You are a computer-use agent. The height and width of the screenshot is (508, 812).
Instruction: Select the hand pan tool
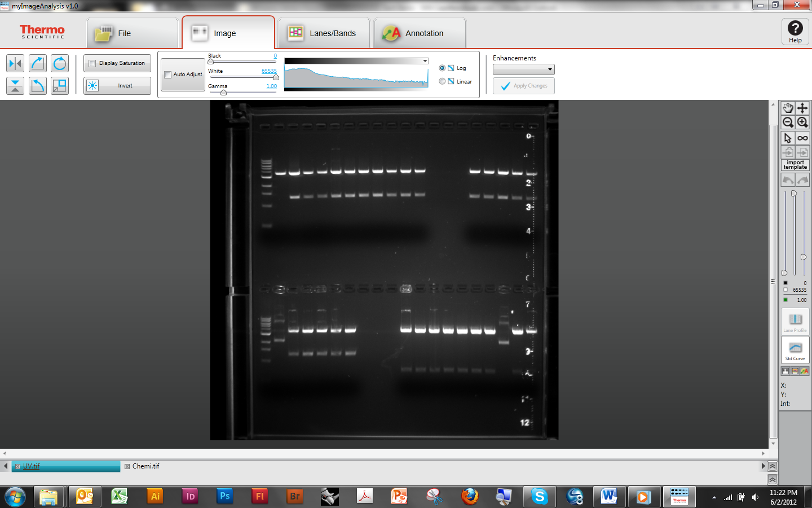tap(788, 108)
